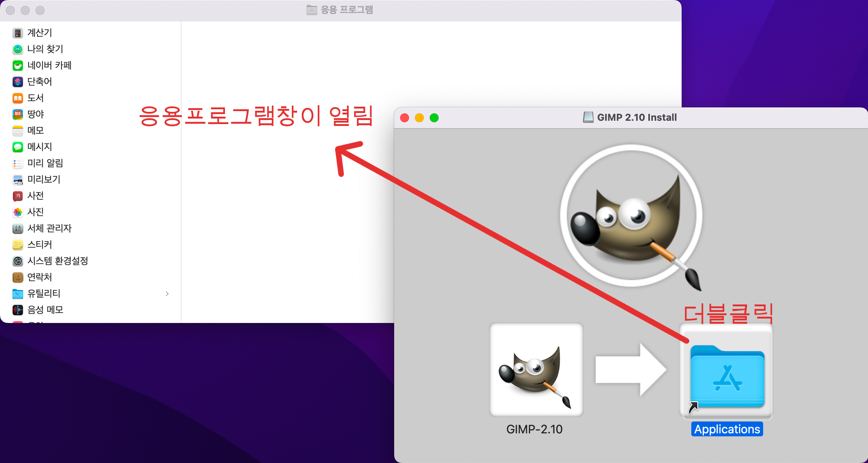Screen dimensions: 868x463
Task: Click the Reminders (미리 알림) entry
Action: pos(45,163)
